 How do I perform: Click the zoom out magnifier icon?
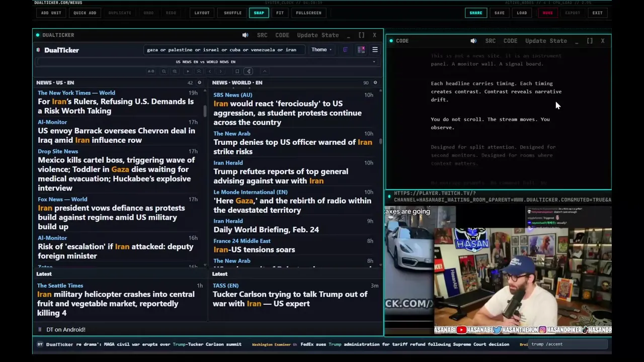point(164,71)
